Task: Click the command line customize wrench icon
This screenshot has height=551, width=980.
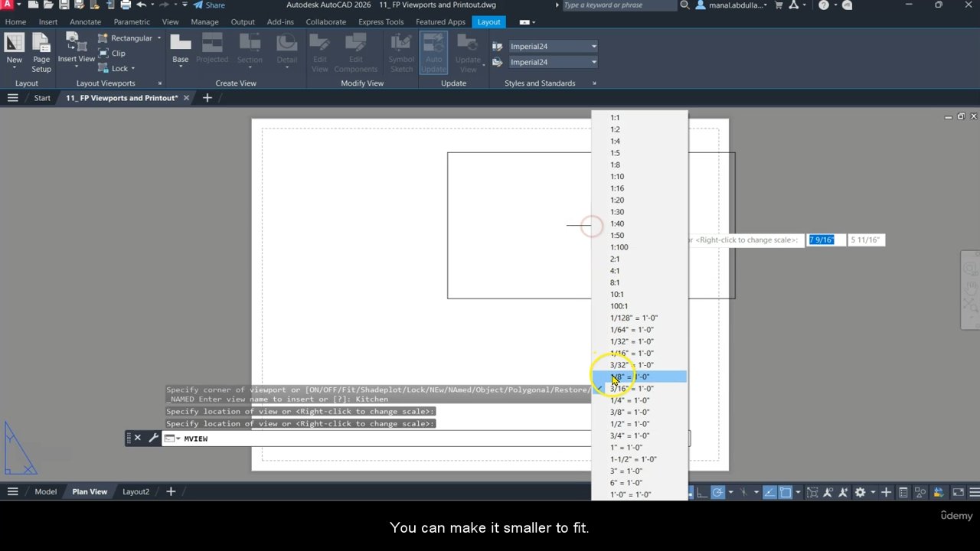Action: [153, 439]
